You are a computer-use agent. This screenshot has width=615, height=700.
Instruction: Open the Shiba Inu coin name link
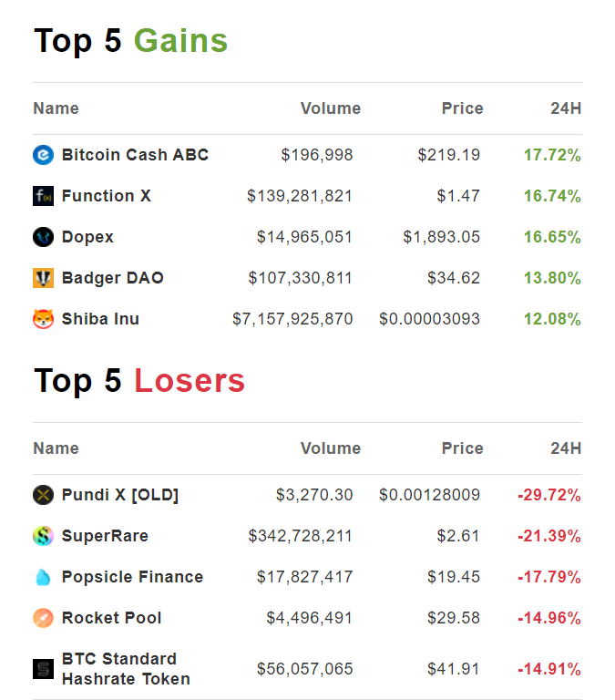point(100,319)
